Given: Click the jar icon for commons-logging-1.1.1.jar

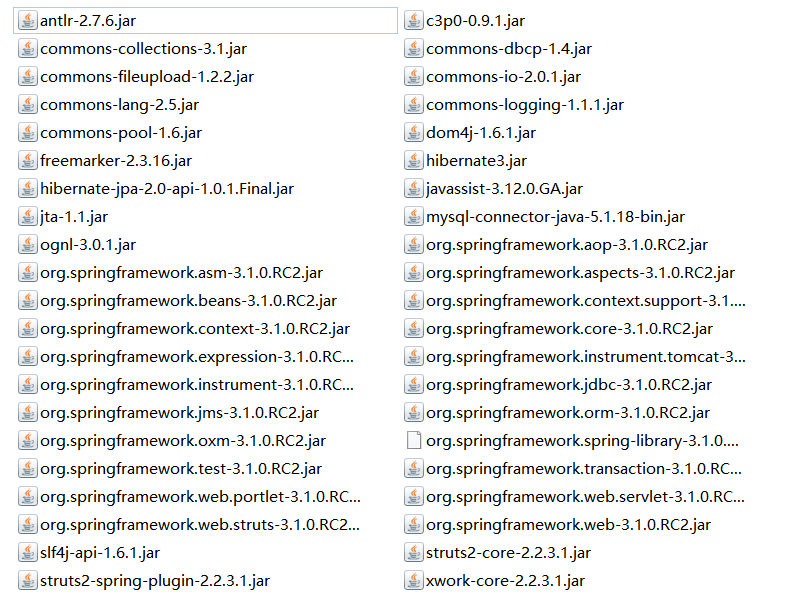Looking at the screenshot, I should click(x=413, y=104).
